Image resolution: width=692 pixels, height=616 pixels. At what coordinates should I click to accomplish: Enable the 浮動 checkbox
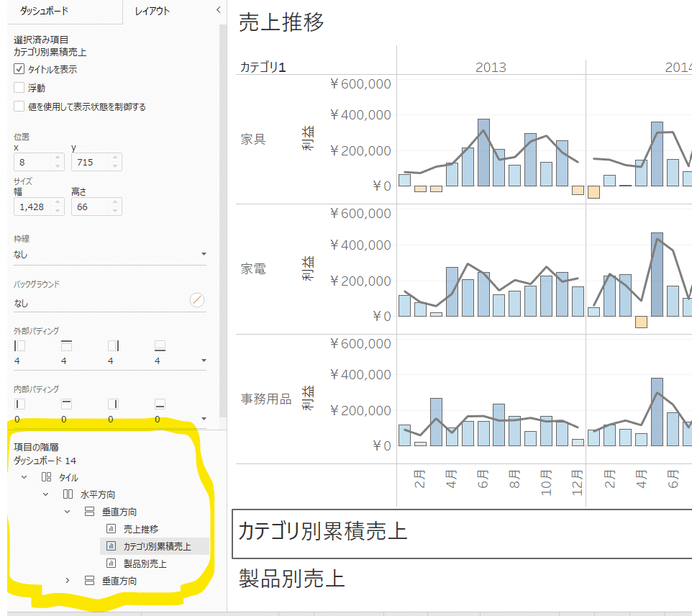[x=19, y=87]
